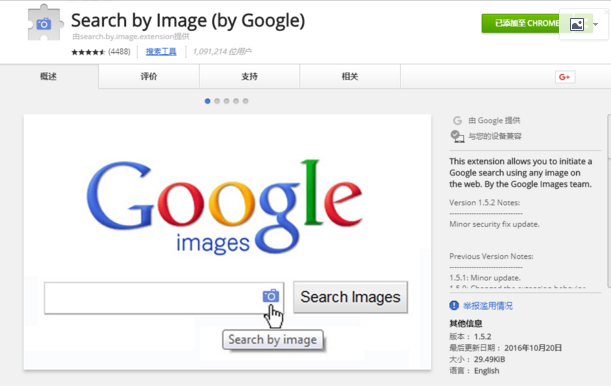Select the first carousel dot
Viewport: 611px width, 386px height.
(207, 101)
